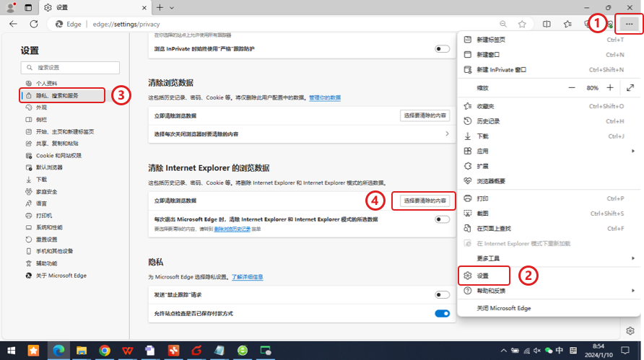Click 选择要清除的内容 under Internet Explorer section
Image resolution: width=644 pixels, height=360 pixels.
click(x=425, y=201)
